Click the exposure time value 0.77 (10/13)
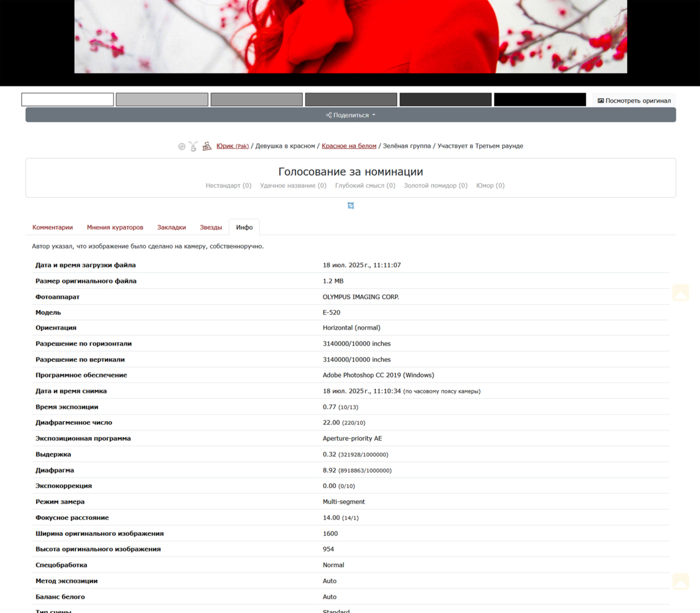Viewport: 700px width, 613px height. [340, 407]
